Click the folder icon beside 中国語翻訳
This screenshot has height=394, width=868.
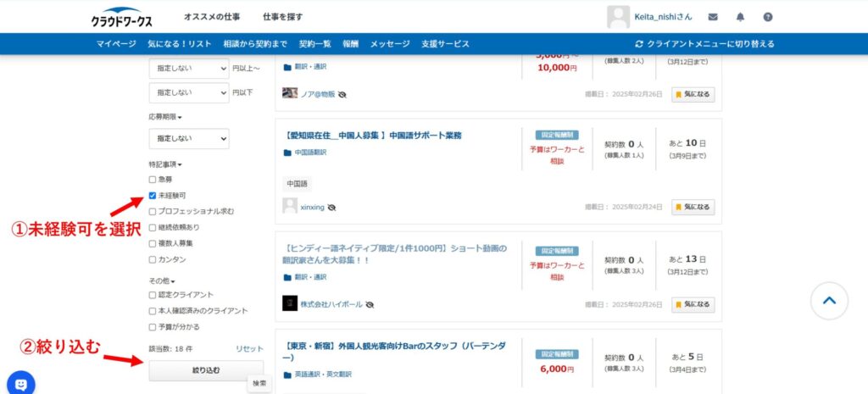[x=287, y=153]
